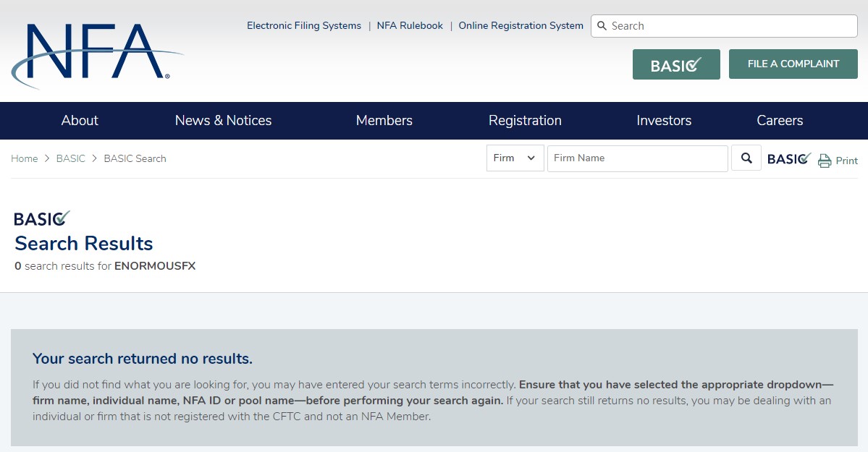Open the Careers menu
Viewport: 868px width, 452px height.
click(780, 121)
